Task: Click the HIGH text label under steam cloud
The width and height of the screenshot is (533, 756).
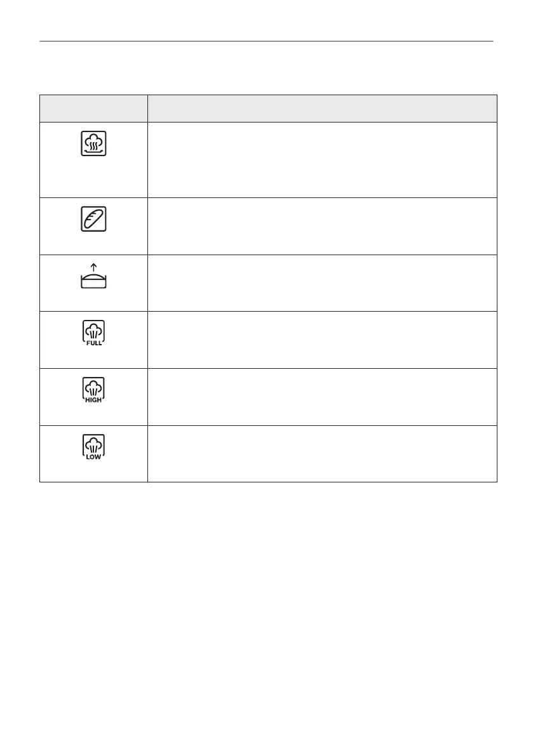Action: pyautogui.click(x=93, y=400)
